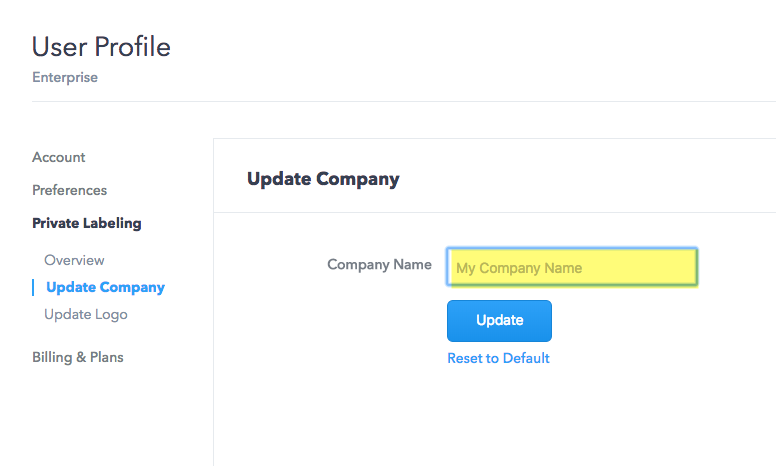The height and width of the screenshot is (466, 776).
Task: Click the Enterprise plan label
Action: 65,77
